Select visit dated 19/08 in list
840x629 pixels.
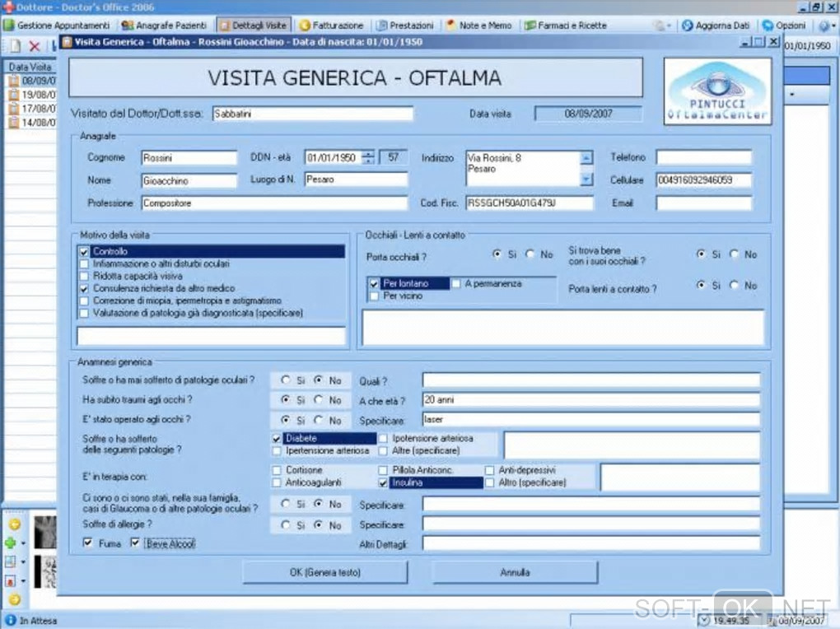(x=32, y=95)
